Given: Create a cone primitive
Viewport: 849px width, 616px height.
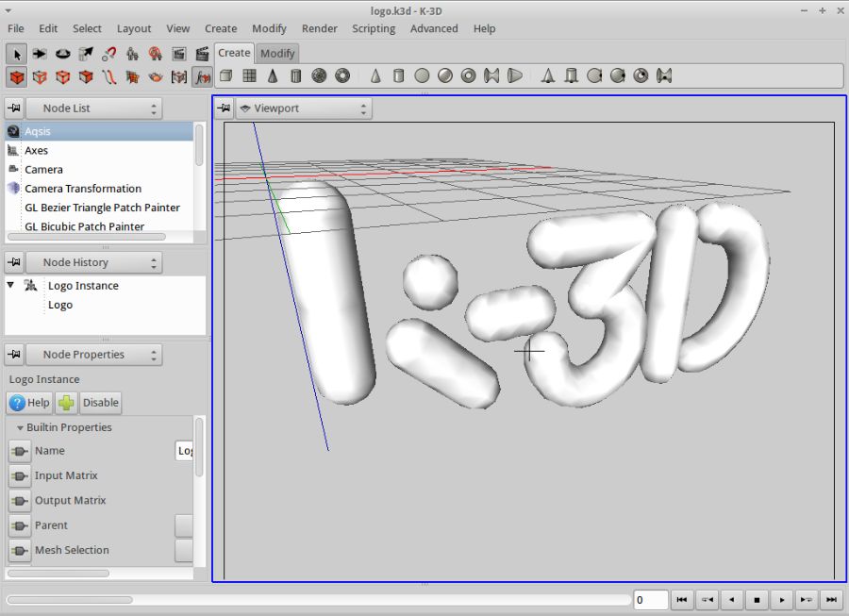Looking at the screenshot, I should coord(271,76).
